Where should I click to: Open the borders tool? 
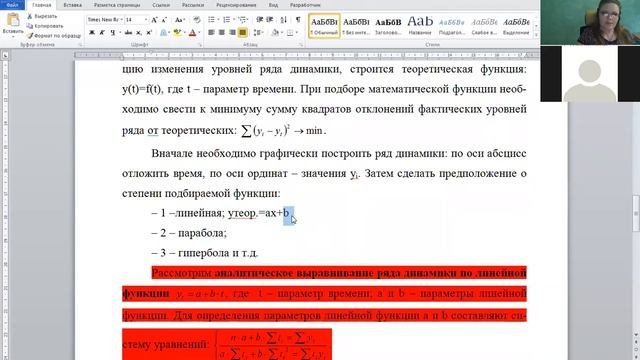(290, 33)
